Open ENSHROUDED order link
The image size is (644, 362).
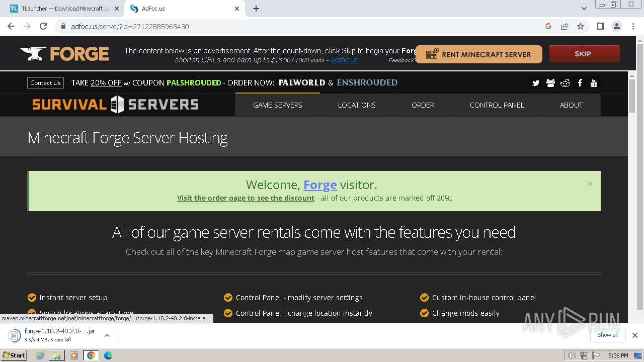[x=367, y=82]
